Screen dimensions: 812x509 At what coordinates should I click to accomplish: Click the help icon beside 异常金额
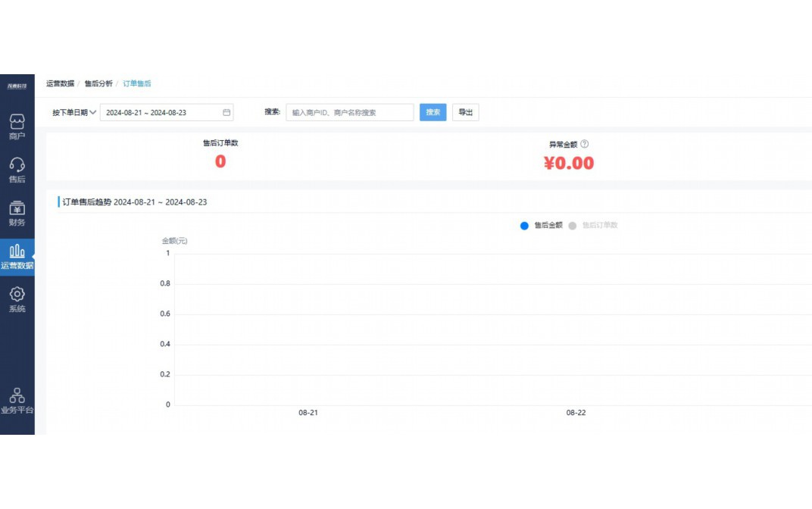click(584, 144)
